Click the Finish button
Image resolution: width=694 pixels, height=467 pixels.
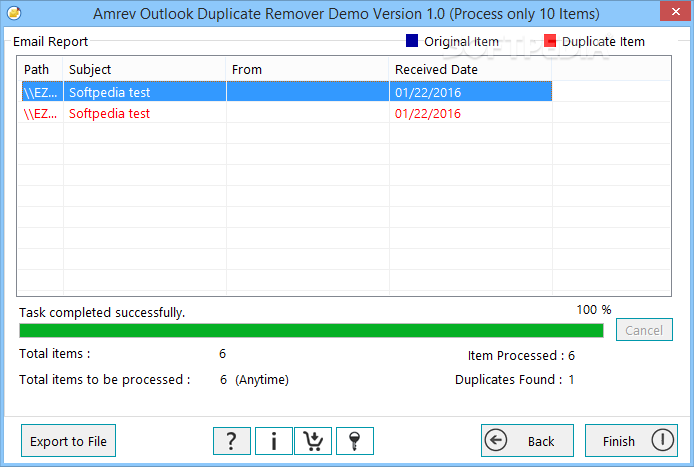point(631,440)
